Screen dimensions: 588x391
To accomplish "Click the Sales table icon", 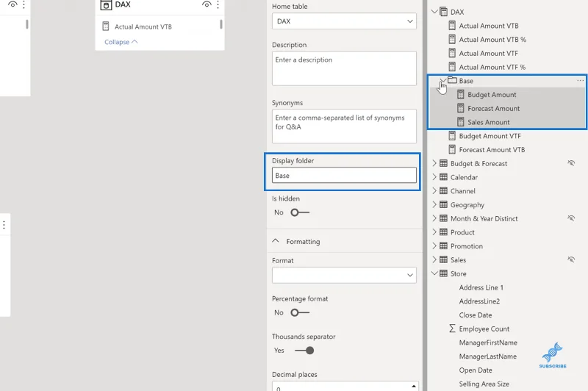I will coord(443,259).
